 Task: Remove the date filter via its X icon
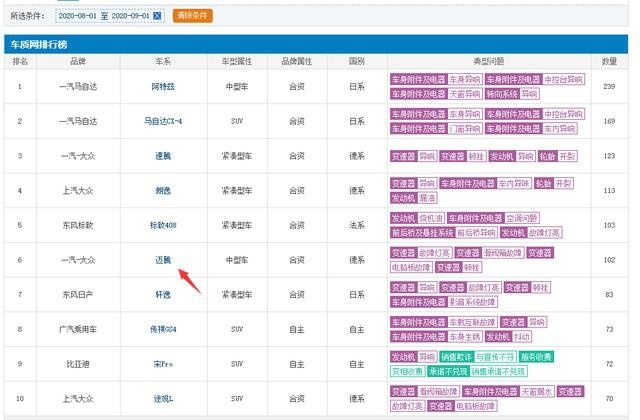point(157,16)
